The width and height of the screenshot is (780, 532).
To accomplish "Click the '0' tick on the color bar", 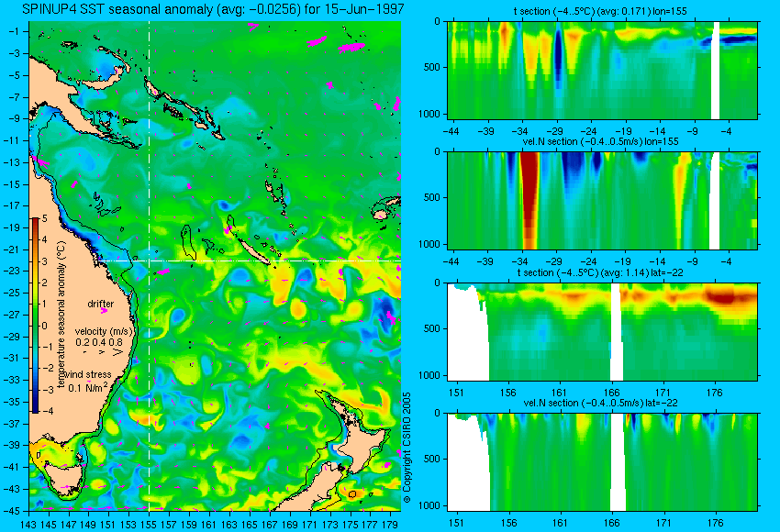I will tap(45, 326).
